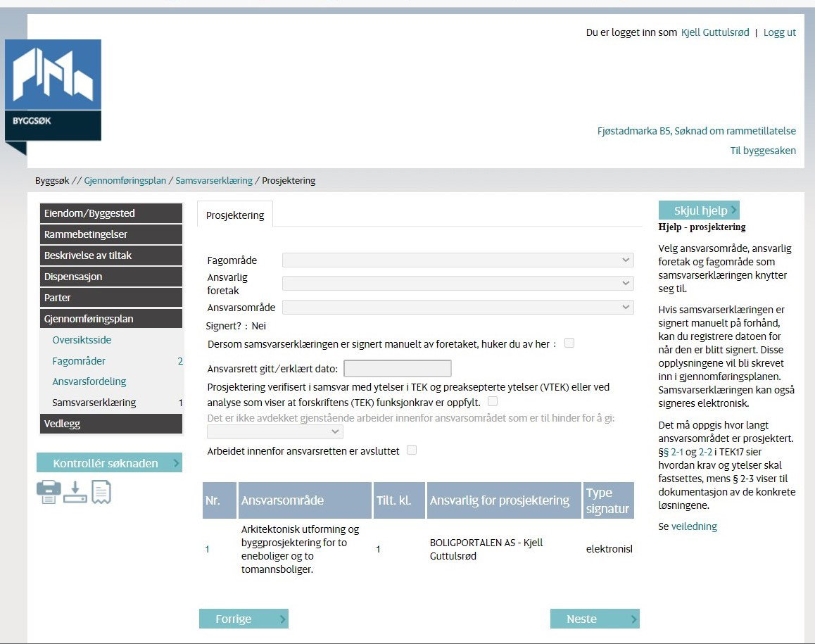Image resolution: width=815 pixels, height=644 pixels.
Task: Click the printer icon below Kontrollér søknaden
Action: coord(49,492)
